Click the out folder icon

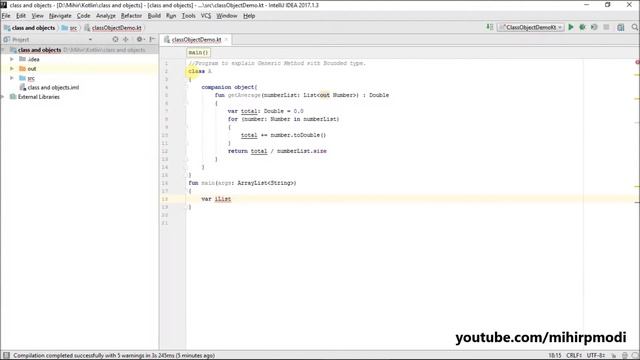22,69
